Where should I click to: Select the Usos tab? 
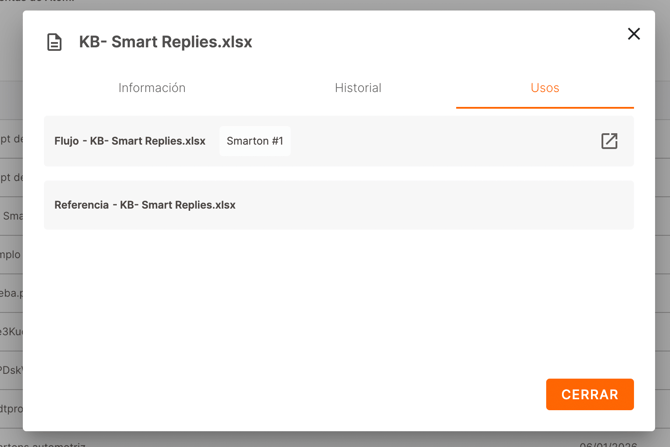[x=545, y=88]
